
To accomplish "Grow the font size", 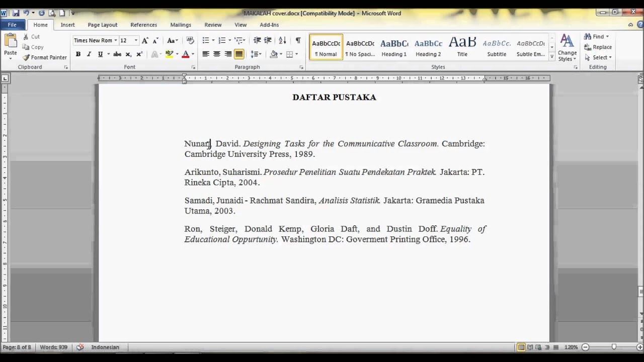I will tap(145, 41).
